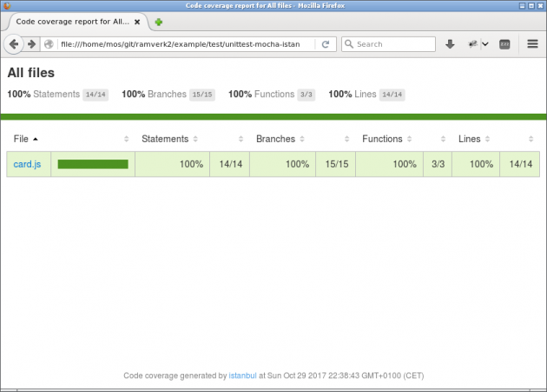Open the hamburger menu
The height and width of the screenshot is (392, 547).
coord(532,44)
